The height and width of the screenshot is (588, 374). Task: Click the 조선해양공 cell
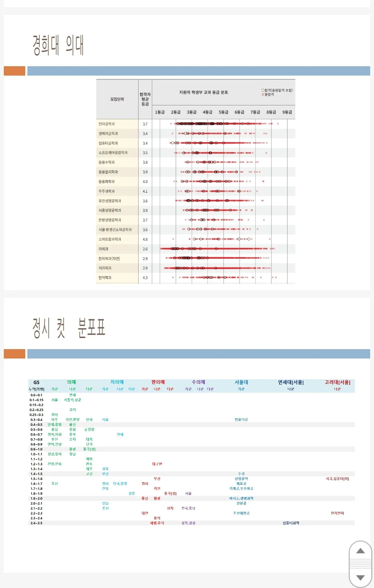pyautogui.click(x=241, y=513)
